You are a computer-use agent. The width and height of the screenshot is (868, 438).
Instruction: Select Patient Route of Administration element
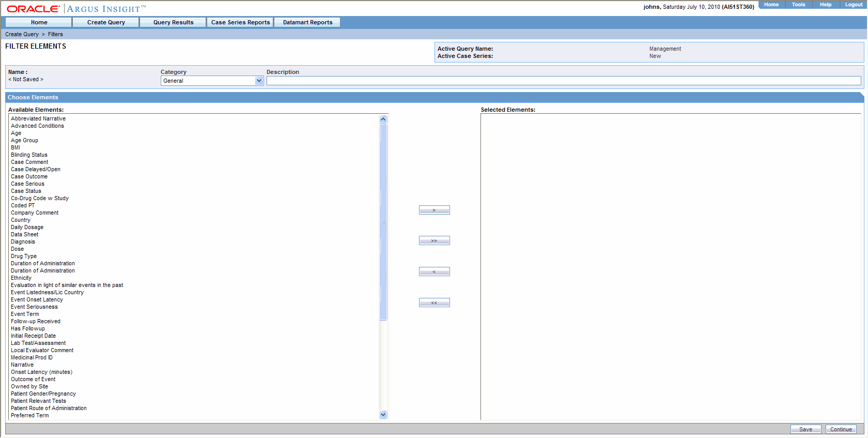click(x=49, y=408)
